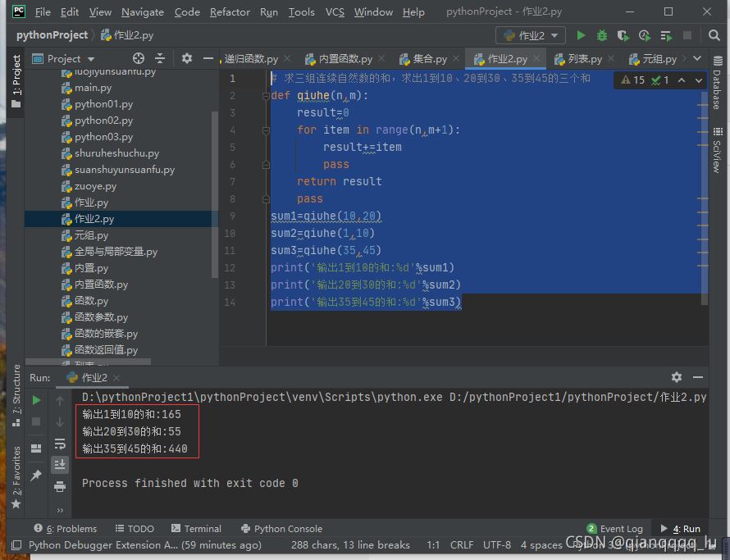
Task: Toggle scroll to end in the Run console
Action: [60, 465]
